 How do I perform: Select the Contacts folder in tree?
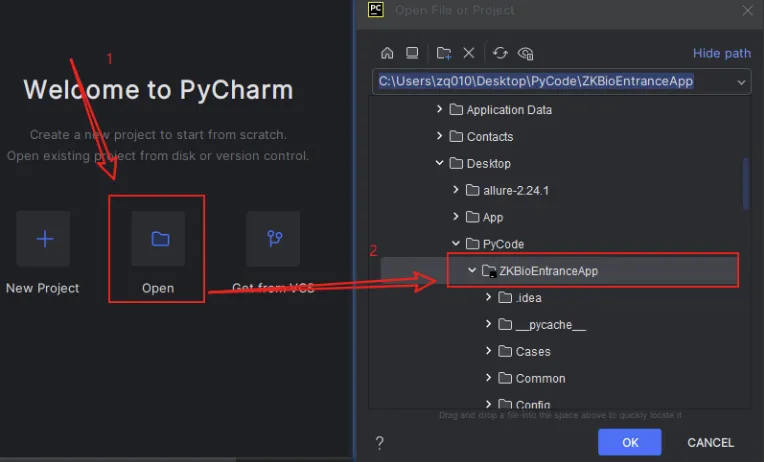tap(489, 137)
